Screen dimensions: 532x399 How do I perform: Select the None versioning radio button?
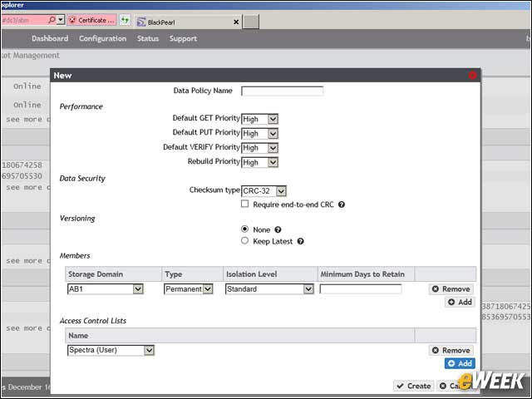[244, 229]
